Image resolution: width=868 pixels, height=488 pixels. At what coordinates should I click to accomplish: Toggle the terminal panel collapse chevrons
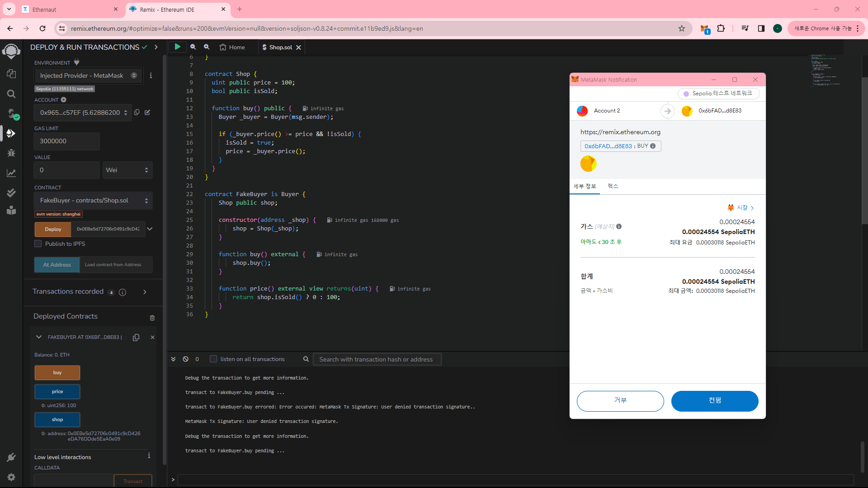[x=174, y=359]
